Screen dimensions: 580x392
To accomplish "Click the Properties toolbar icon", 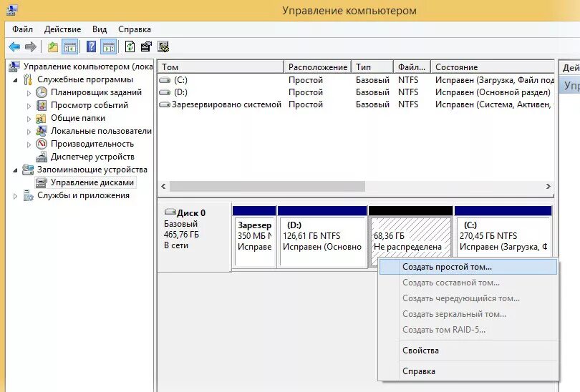I will point(146,47).
